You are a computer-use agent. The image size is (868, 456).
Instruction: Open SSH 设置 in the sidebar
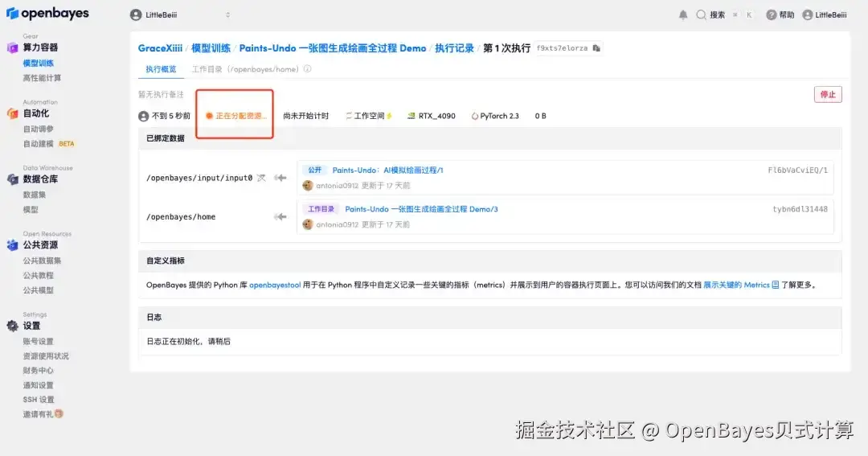pyautogui.click(x=39, y=400)
